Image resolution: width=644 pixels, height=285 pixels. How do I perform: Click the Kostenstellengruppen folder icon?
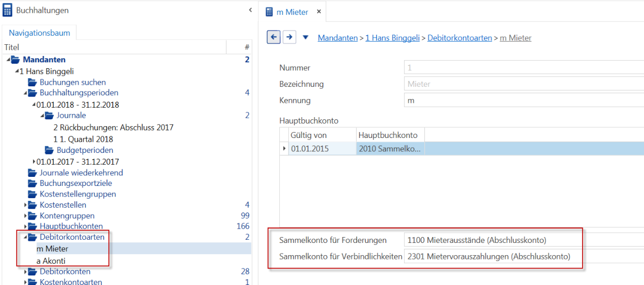pos(33,194)
